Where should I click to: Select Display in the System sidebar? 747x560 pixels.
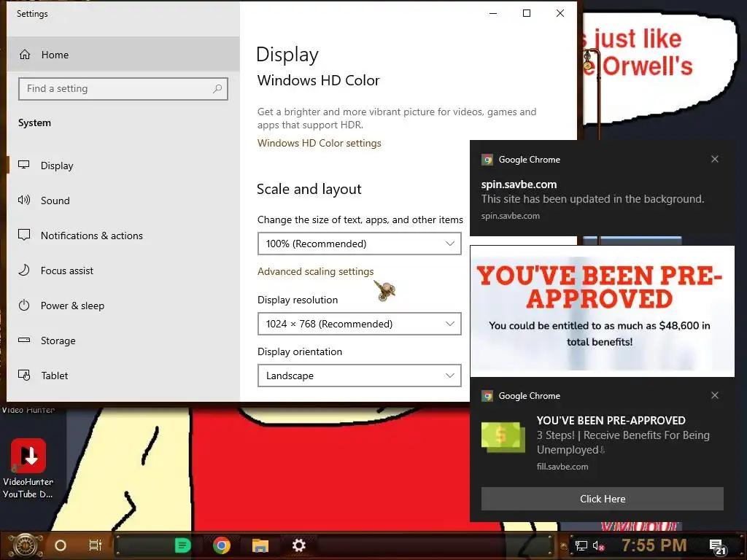pos(123,166)
